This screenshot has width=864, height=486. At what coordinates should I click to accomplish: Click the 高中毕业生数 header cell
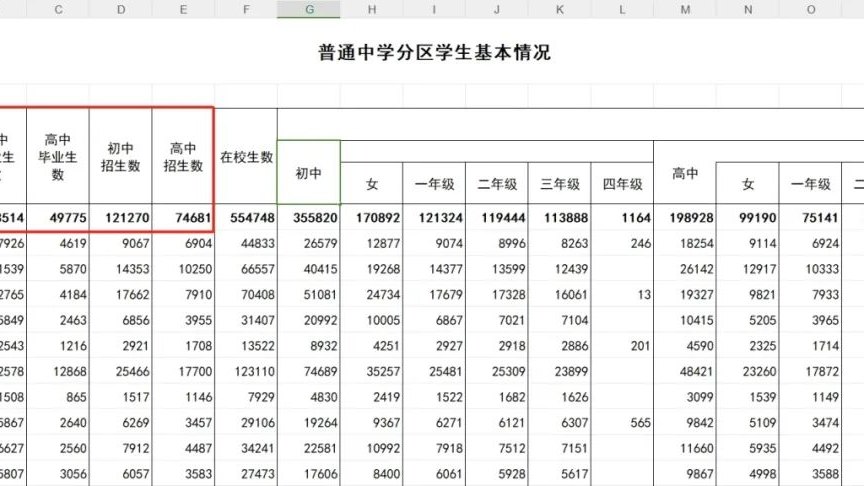[x=58, y=156]
